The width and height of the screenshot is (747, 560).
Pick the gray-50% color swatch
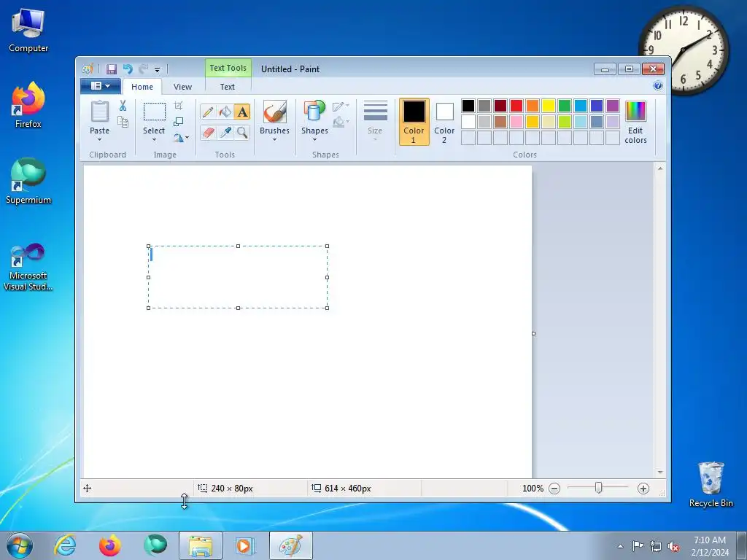(x=484, y=106)
